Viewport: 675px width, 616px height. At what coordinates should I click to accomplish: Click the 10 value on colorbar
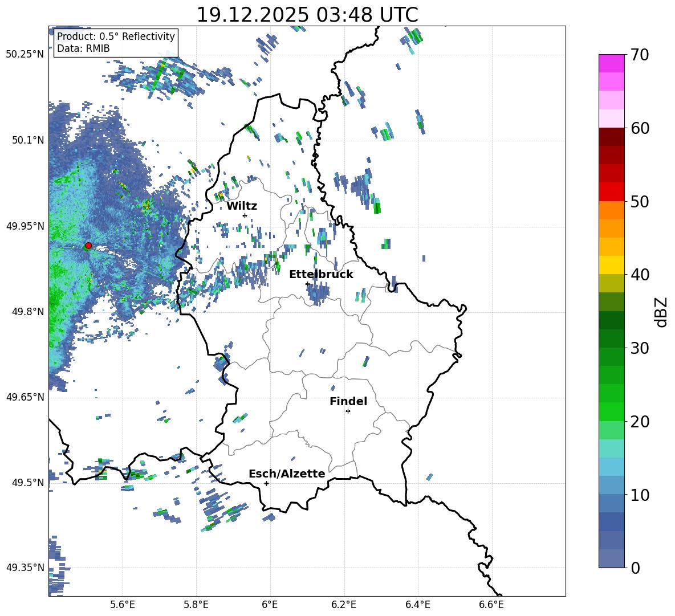[639, 495]
